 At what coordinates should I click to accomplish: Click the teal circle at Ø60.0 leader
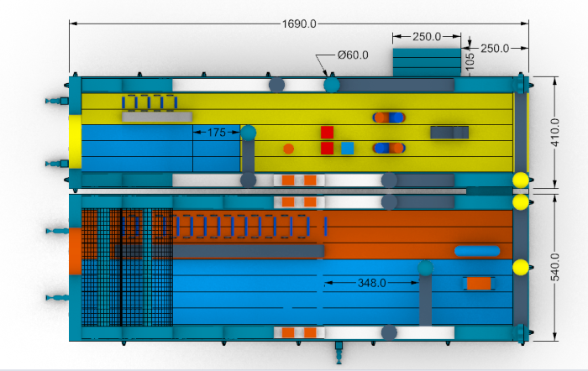click(332, 84)
